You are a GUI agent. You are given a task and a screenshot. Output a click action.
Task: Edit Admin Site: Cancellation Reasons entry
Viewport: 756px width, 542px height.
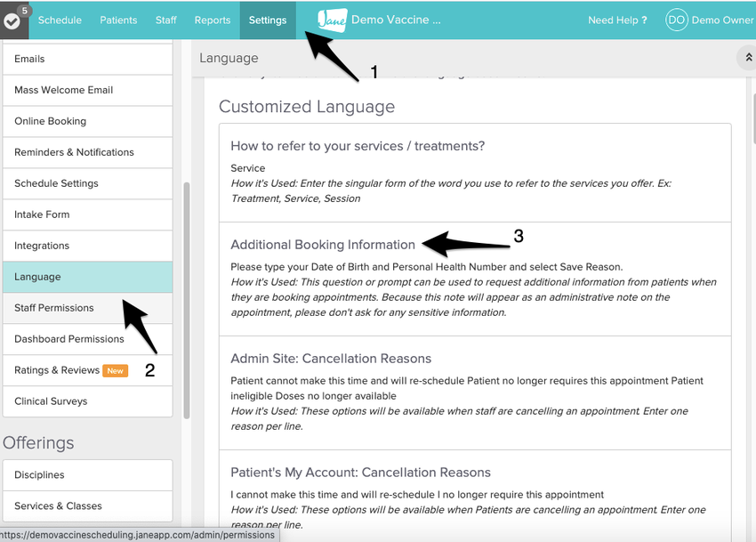(x=331, y=359)
